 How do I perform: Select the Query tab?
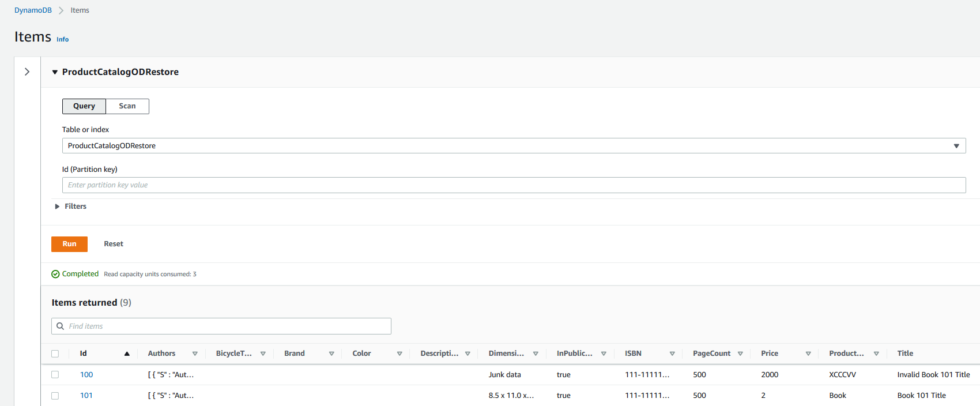pos(84,106)
